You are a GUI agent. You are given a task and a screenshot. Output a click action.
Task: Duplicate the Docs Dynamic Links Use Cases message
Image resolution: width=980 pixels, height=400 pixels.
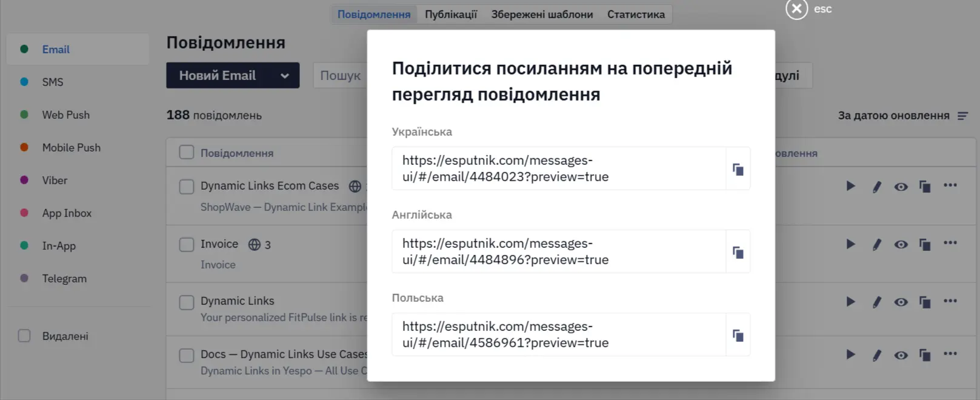point(925,355)
